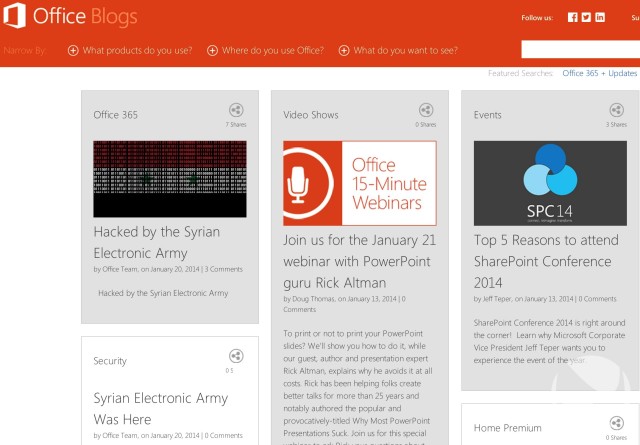Click the share icon on Video Shows card

(x=426, y=110)
